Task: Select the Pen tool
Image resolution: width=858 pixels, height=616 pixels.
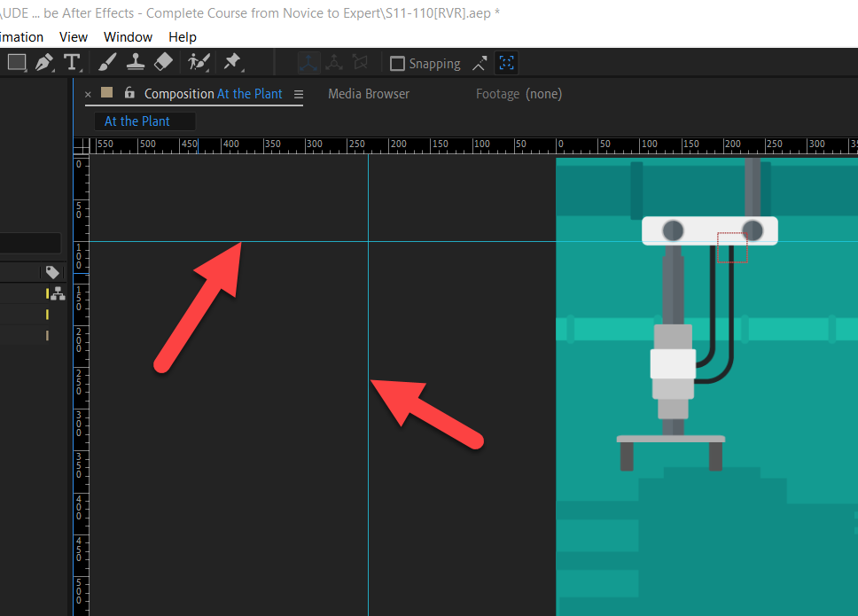Action: pos(43,62)
